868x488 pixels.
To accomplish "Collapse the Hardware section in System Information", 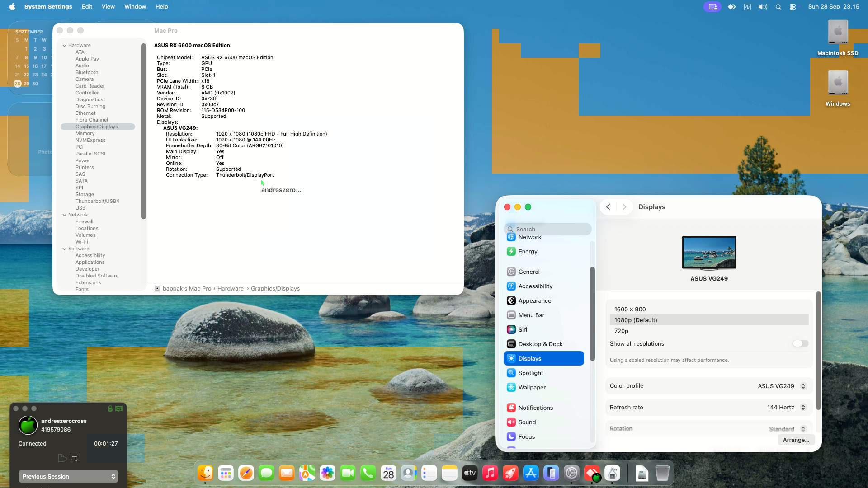I will (x=65, y=45).
